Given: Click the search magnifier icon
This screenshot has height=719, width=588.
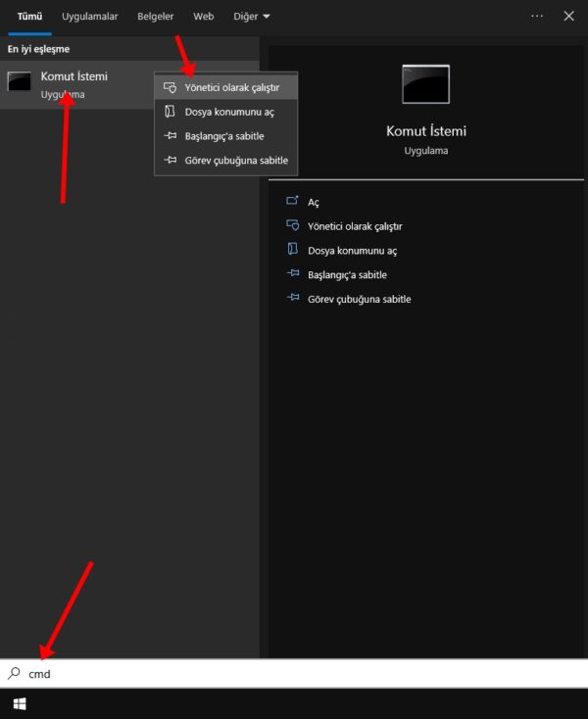Looking at the screenshot, I should coord(14,674).
